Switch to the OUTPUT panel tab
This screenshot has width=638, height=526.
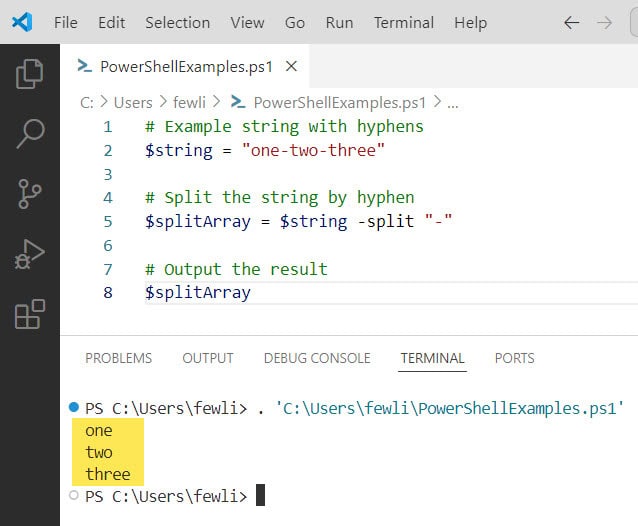[208, 358]
